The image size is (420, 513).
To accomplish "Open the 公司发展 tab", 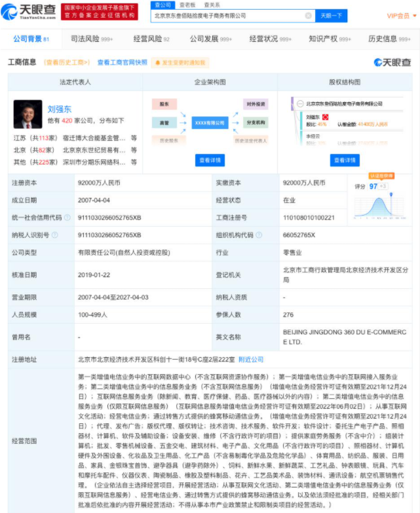I will tap(210, 39).
